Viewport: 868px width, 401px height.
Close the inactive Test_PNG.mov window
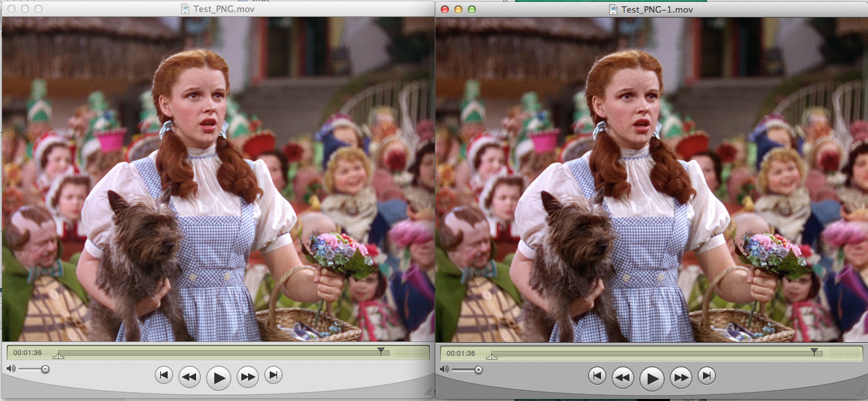click(11, 9)
